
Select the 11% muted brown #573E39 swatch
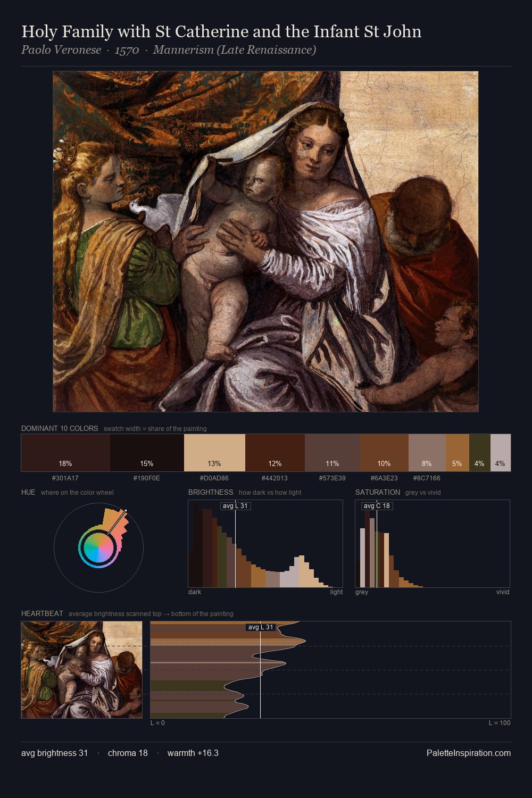pos(332,453)
